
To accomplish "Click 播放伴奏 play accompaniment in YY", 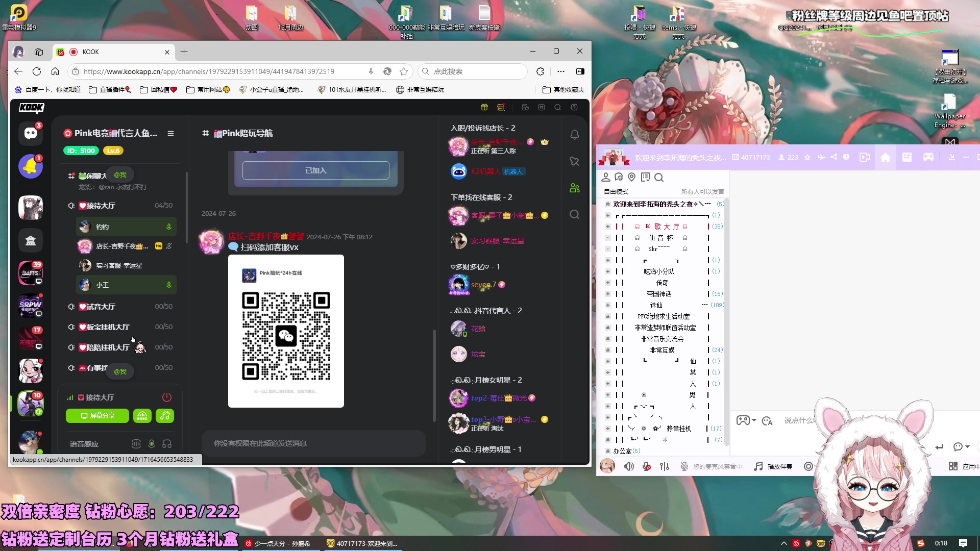I will coord(773,466).
